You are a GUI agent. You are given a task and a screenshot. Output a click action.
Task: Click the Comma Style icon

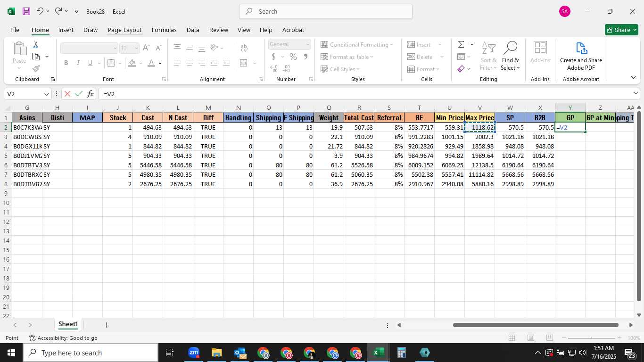[305, 57]
